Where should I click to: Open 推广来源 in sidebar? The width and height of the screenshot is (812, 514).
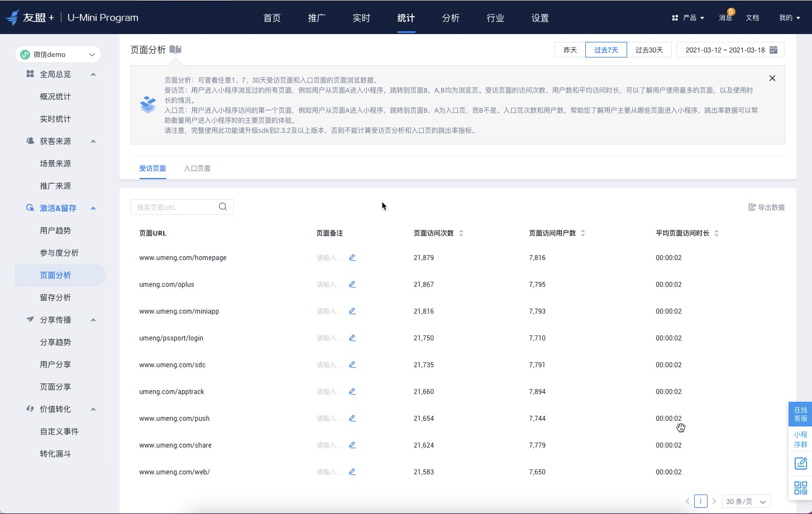(55, 186)
